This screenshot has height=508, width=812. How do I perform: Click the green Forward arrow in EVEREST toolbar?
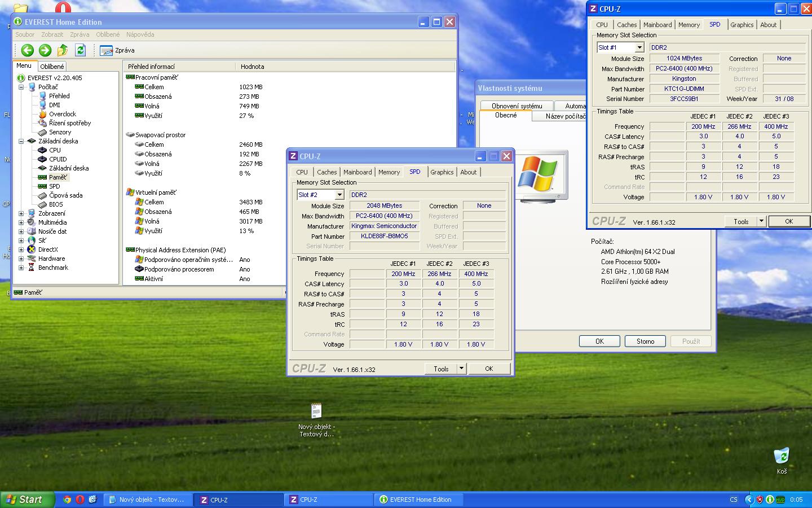[x=45, y=50]
